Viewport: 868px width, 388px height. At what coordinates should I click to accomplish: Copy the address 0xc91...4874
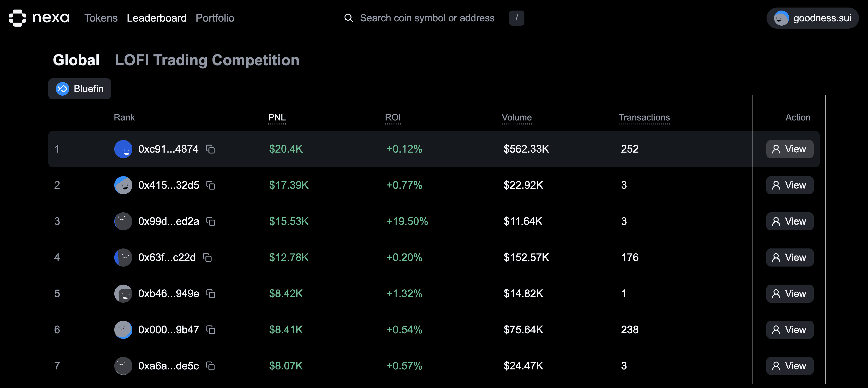211,149
